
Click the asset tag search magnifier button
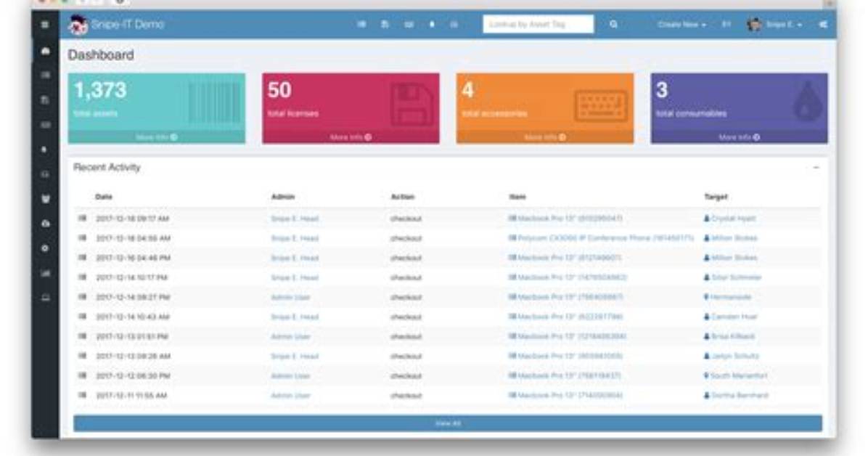(x=613, y=25)
